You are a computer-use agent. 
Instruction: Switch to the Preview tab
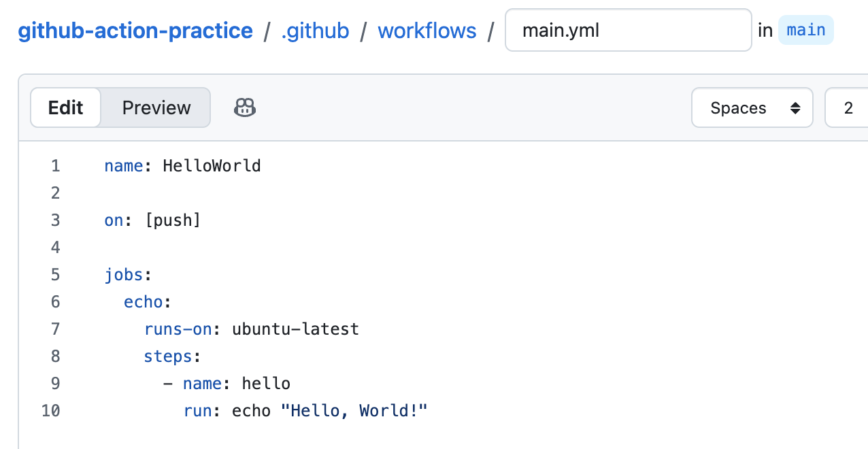coord(156,107)
